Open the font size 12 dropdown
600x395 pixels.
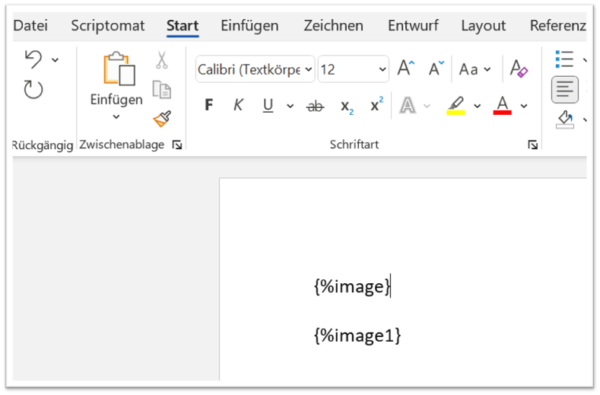pos(353,69)
